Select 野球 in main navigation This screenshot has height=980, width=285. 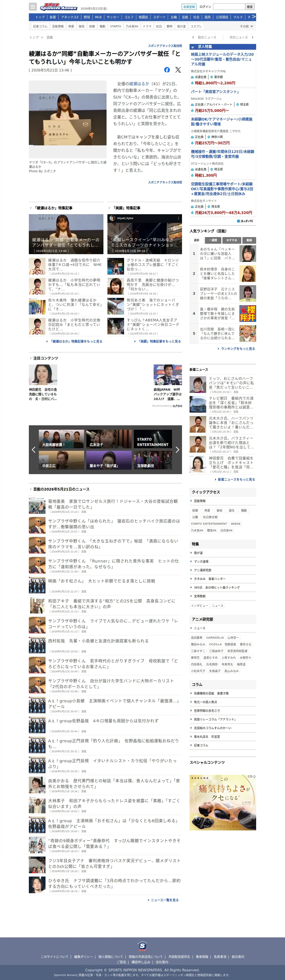[87, 17]
